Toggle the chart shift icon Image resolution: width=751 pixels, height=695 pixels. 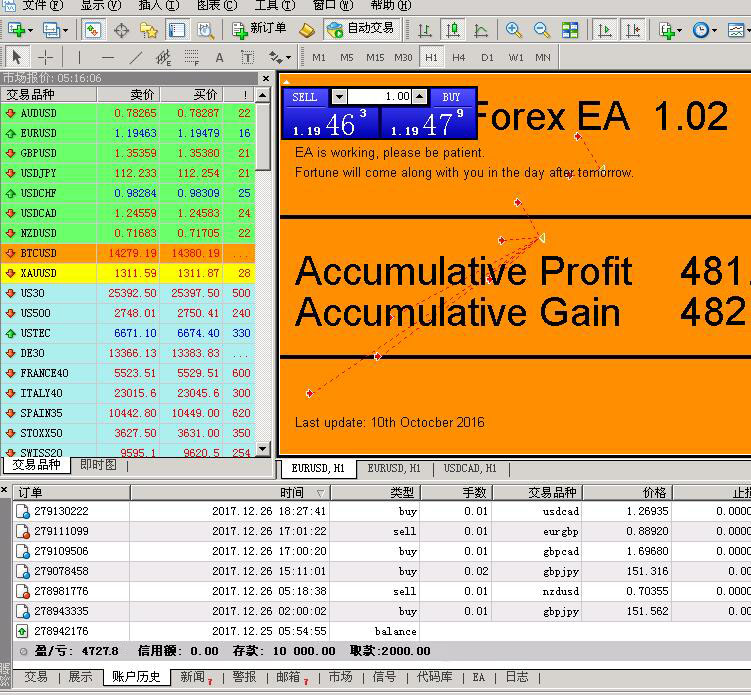coord(633,30)
